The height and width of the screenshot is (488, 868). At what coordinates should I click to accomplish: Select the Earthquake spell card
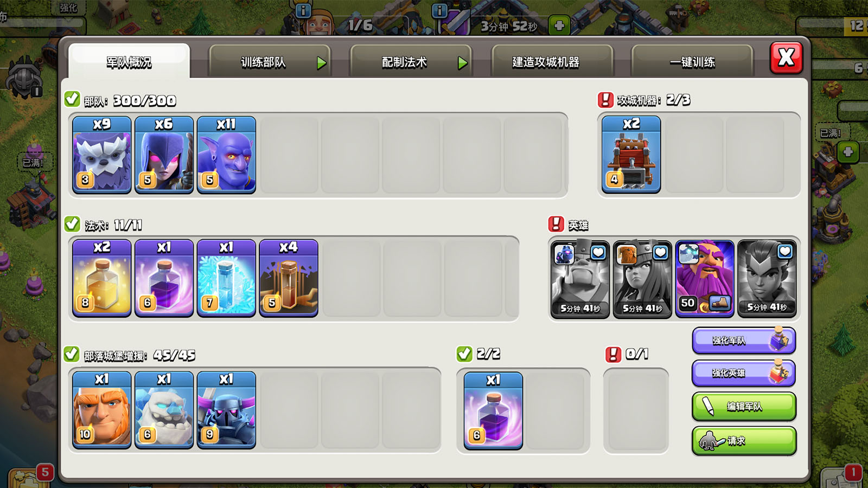tap(289, 278)
